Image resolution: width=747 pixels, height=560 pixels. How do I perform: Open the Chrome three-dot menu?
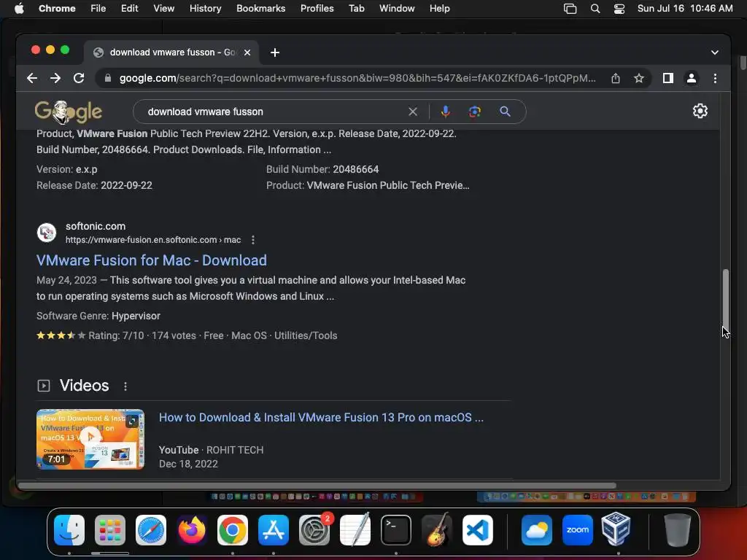tap(715, 78)
